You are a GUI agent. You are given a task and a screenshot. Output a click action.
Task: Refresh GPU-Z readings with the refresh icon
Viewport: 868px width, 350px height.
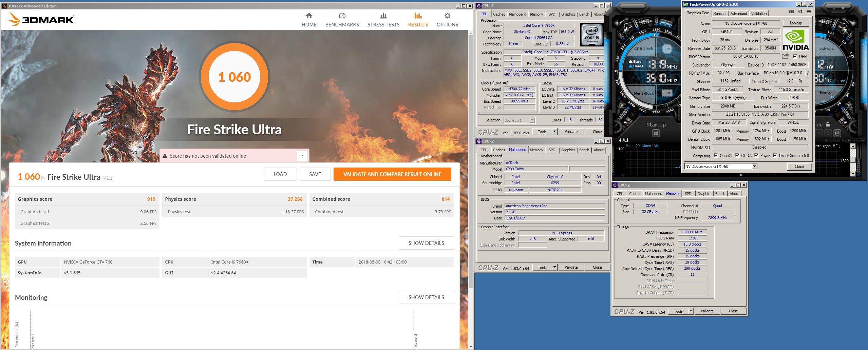(x=800, y=12)
